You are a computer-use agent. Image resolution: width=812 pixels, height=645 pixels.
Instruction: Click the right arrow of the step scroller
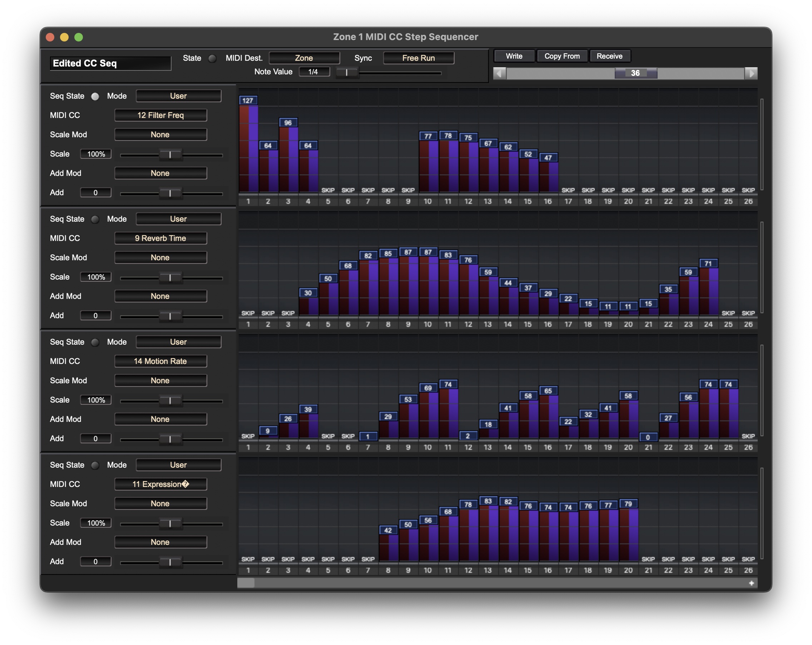[751, 73]
